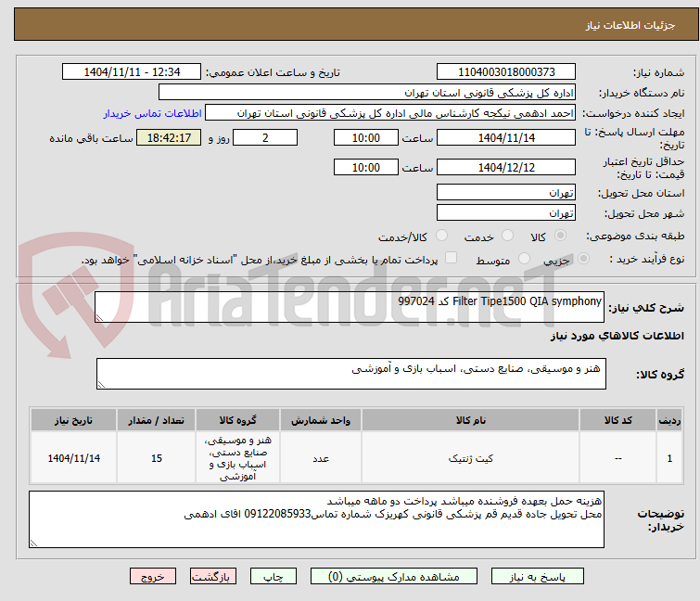700x601 pixels.
Task: Click the table date cell 1404/11/14
Action: point(73,458)
